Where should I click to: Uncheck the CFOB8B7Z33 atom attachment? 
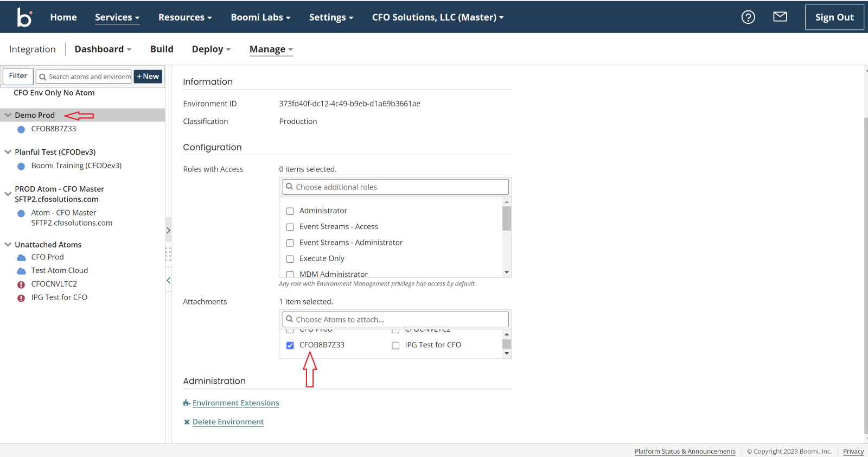(290, 345)
